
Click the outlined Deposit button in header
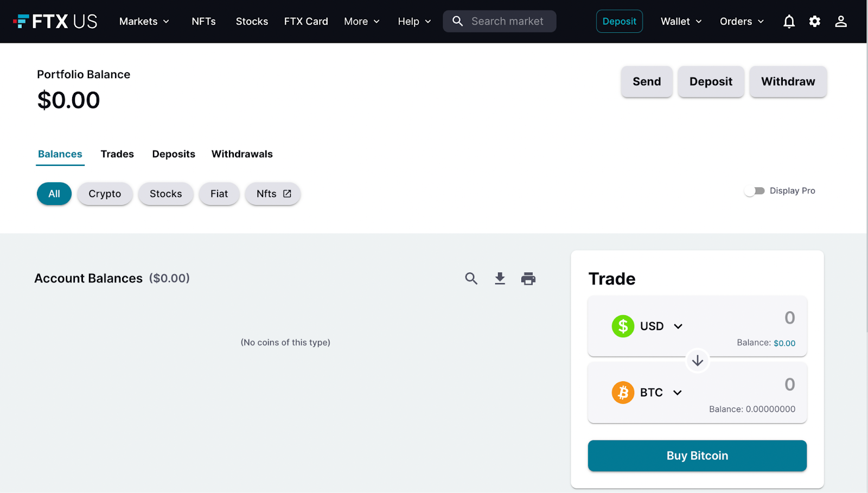(619, 21)
